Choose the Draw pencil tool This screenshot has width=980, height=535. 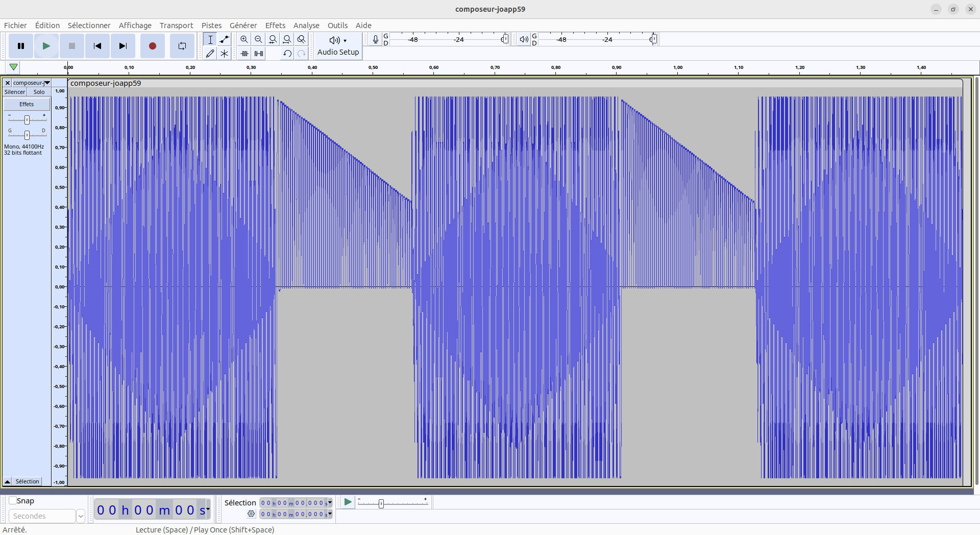[210, 53]
